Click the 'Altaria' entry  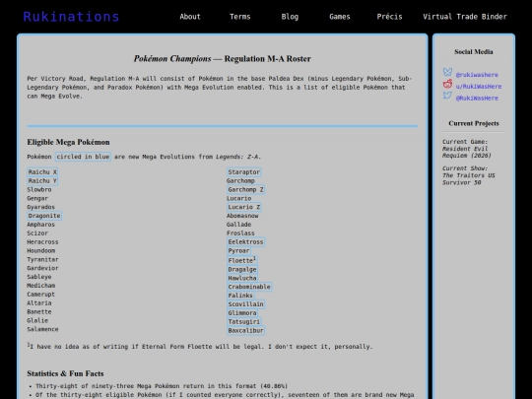click(x=39, y=303)
